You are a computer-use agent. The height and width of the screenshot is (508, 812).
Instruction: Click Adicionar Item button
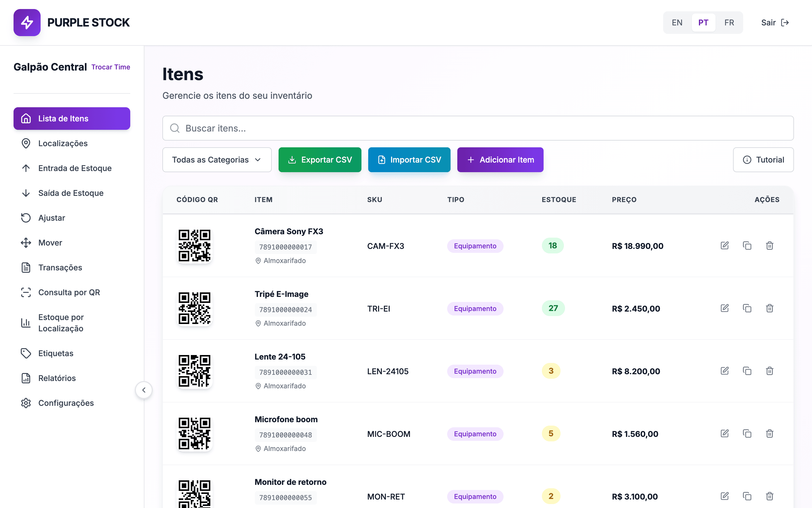(500, 159)
